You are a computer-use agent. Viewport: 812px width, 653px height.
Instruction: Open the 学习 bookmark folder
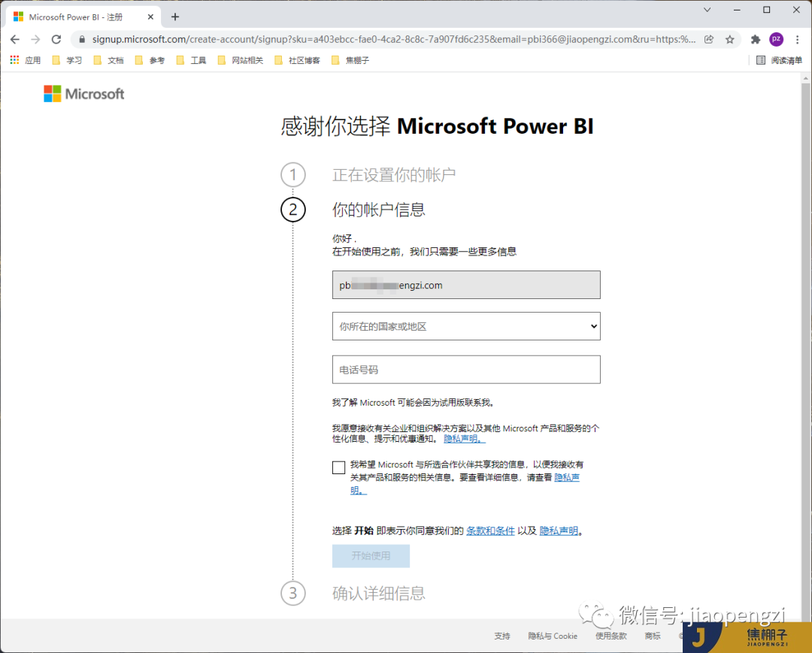pos(68,61)
